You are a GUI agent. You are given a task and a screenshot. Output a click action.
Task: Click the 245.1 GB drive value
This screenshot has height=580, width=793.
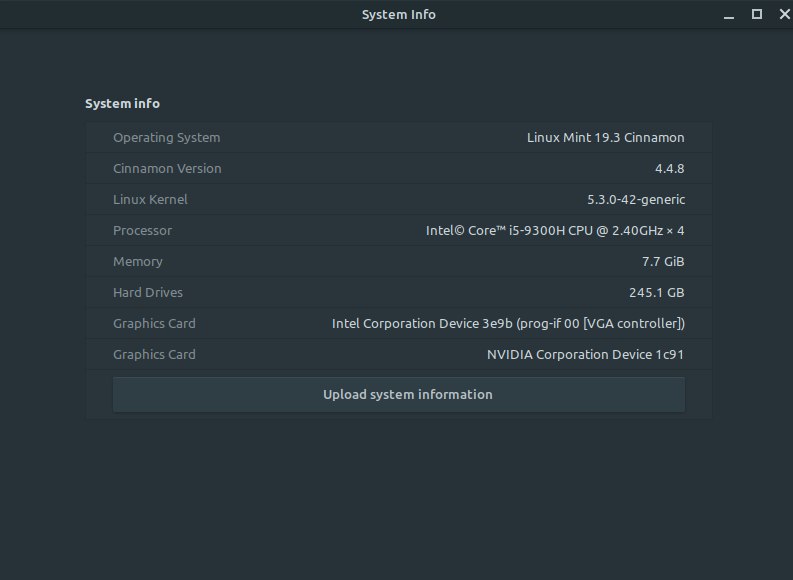pyautogui.click(x=656, y=292)
